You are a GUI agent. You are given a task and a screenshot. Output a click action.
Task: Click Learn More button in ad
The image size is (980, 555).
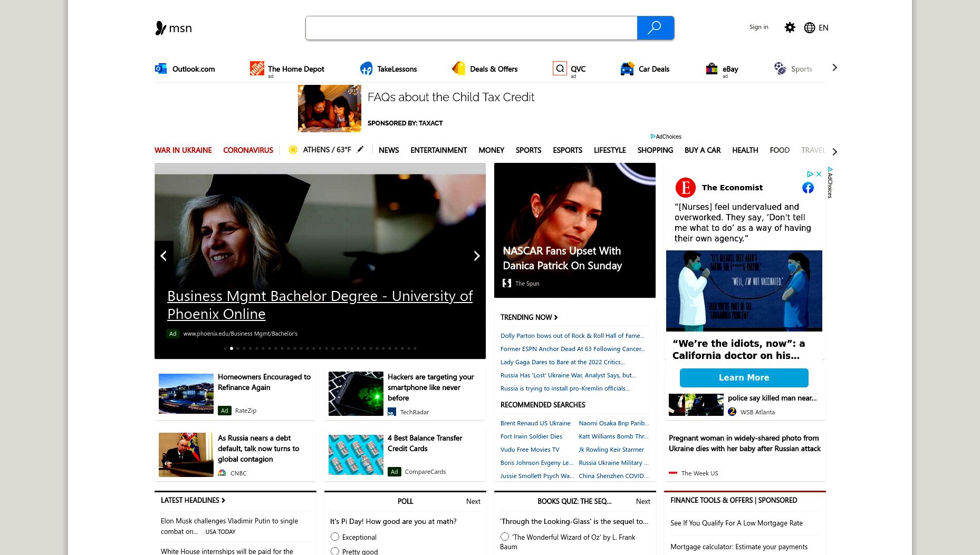click(x=744, y=377)
